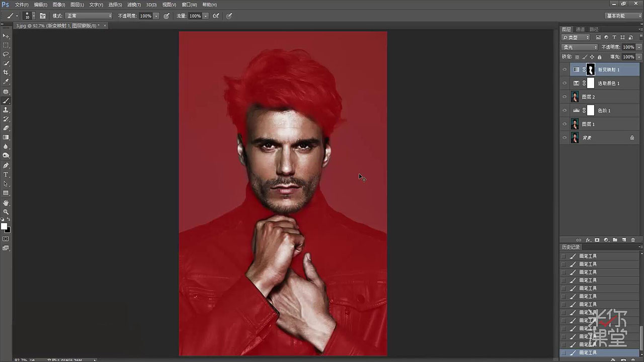The image size is (644, 362).
Task: Select the Horizontal Type tool
Action: 6,175
